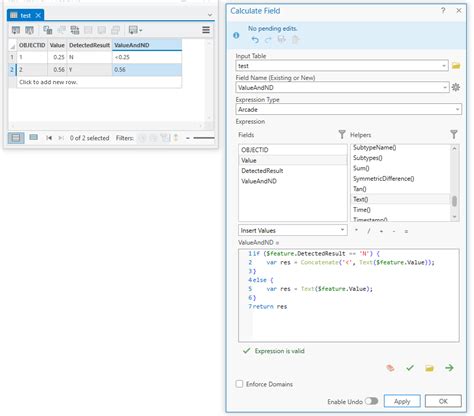Screen dimensions: 474x416
Task: Open the field view dropdown arrow in table toolbar
Action: 141,30
